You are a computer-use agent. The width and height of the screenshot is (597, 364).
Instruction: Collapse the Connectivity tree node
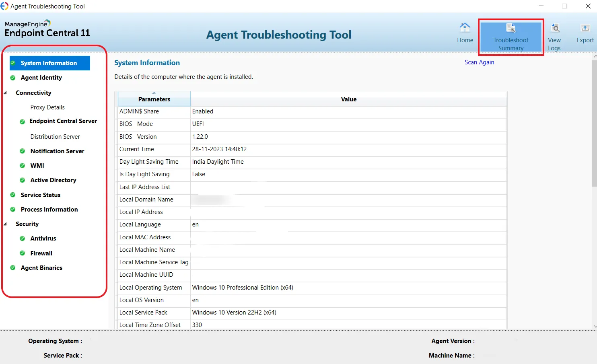[x=5, y=93]
